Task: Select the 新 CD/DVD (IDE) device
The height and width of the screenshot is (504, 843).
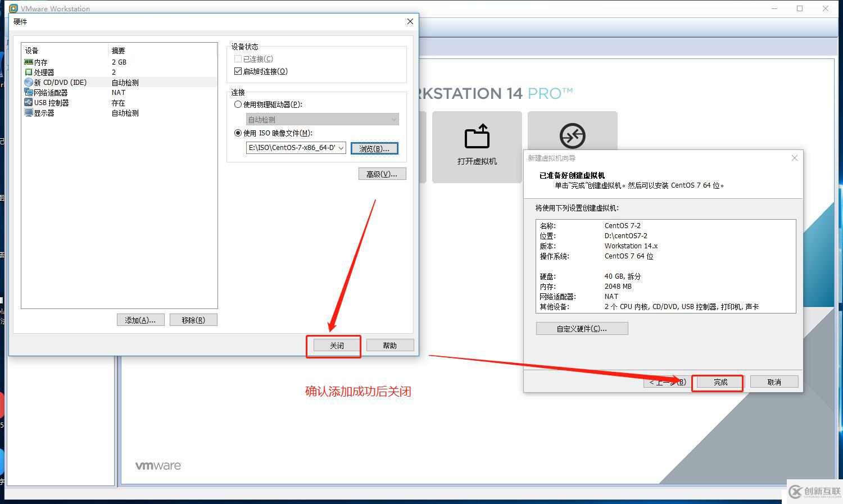Action: 119,82
